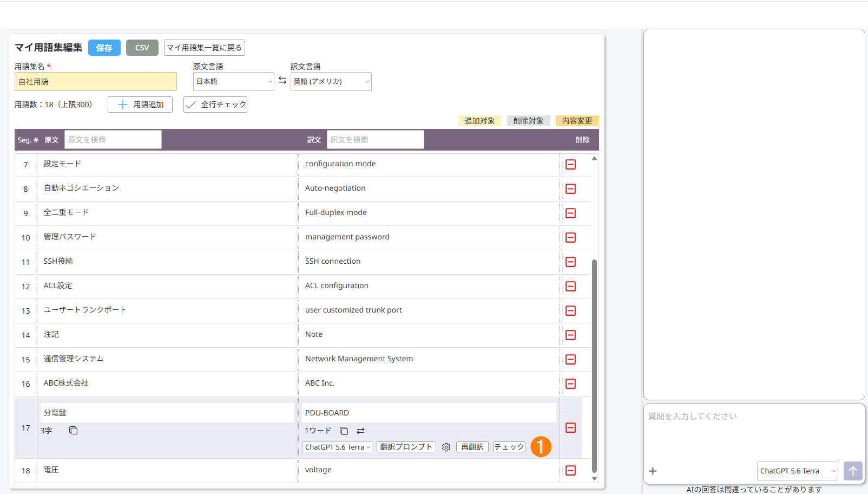The height and width of the screenshot is (494, 868).
Task: Delete row 8 自動ネゴシエーション term
Action: (570, 188)
